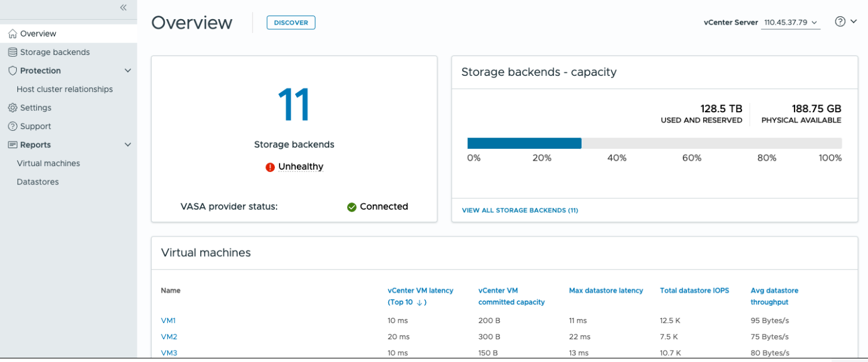This screenshot has width=868, height=362.
Task: Select the Overview icon in sidebar
Action: (11, 33)
